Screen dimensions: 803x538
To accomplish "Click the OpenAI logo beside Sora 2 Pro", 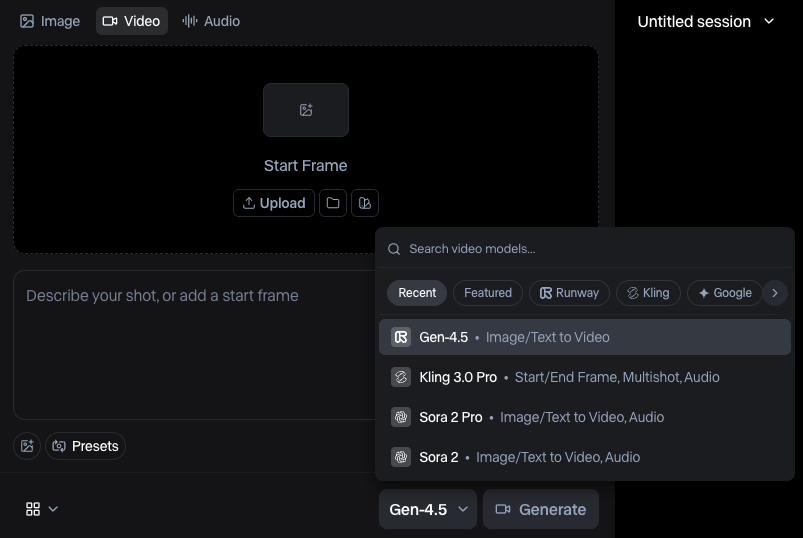I will 401,417.
